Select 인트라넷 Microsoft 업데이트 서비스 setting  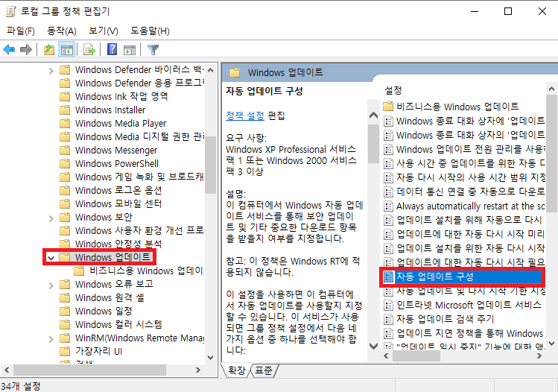[x=469, y=305]
